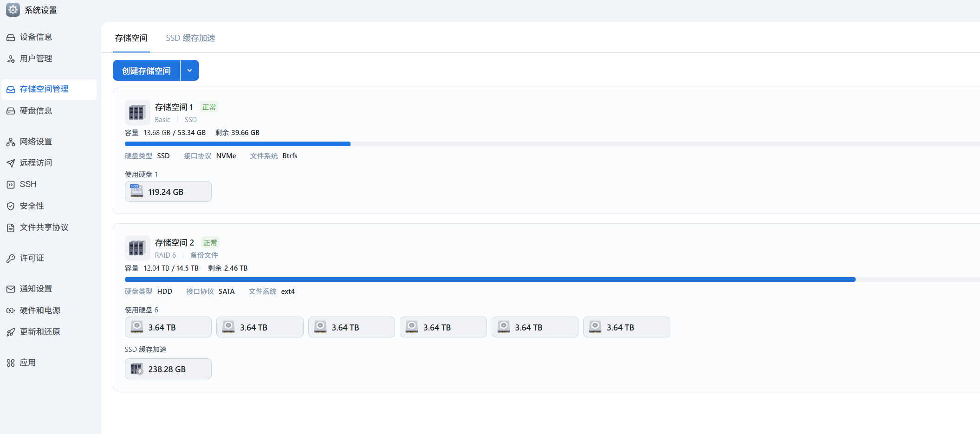The image size is (980, 434).
Task: Expand the 创建存储空间 dropdown arrow
Action: tap(189, 71)
